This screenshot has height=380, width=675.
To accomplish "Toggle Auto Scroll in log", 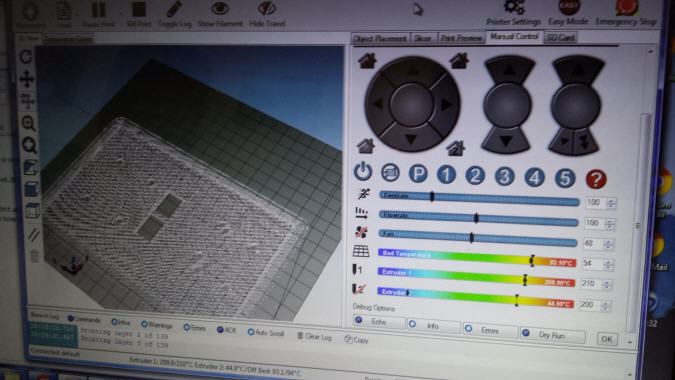I will coord(266,332).
